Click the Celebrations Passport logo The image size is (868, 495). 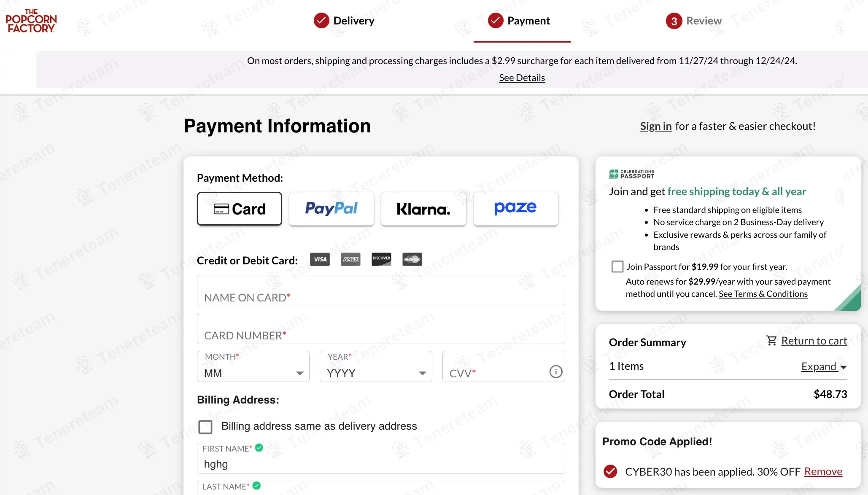click(631, 174)
